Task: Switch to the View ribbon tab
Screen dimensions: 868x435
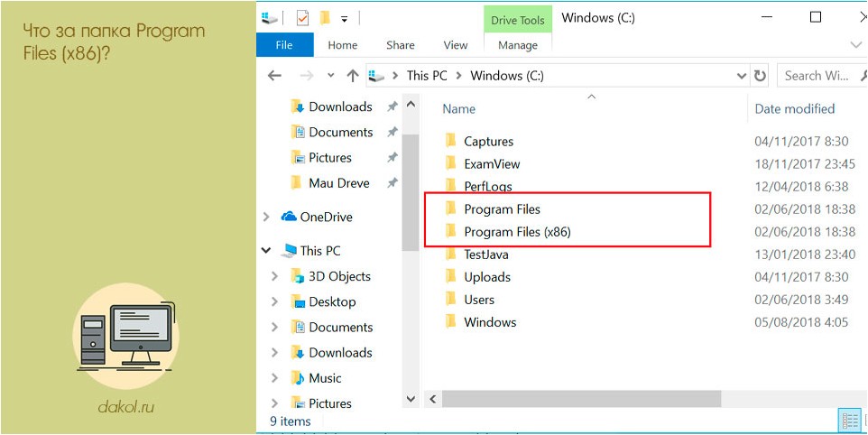Action: pyautogui.click(x=456, y=45)
